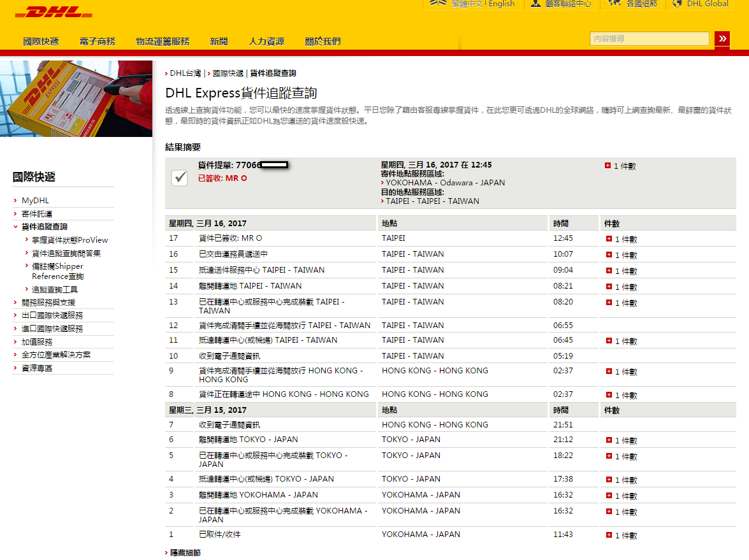Viewport: 749px width, 560px height.
Task: Expand plus icon on row 4 at 17:38
Action: click(609, 479)
